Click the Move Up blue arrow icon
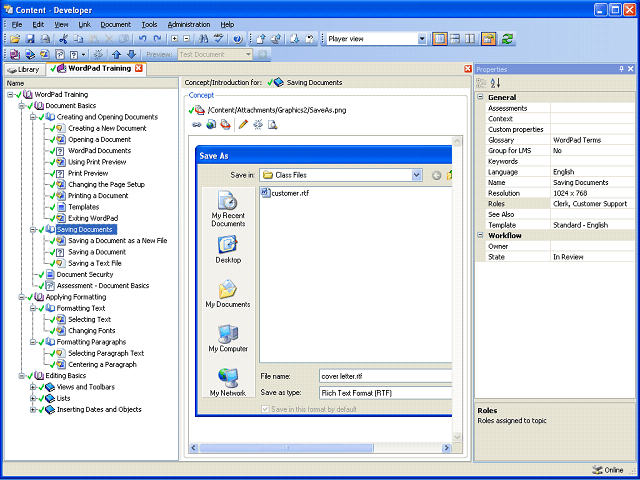 116,54
